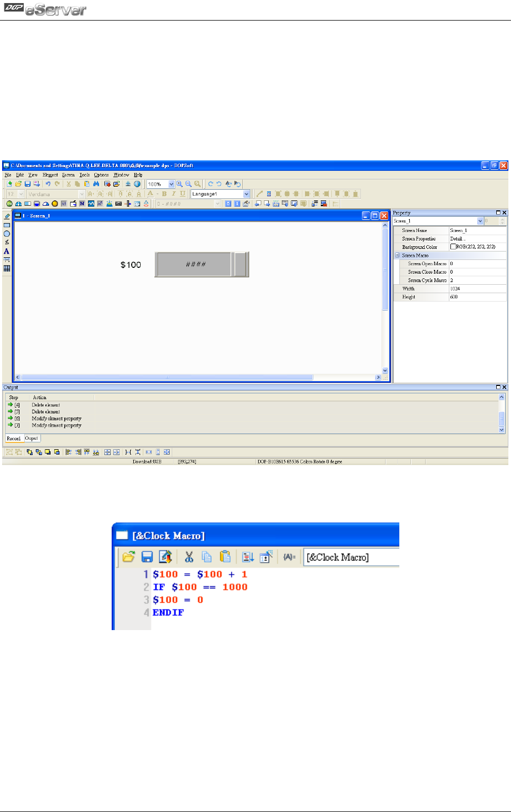
Task: Close the Property panel
Action: pos(504,213)
